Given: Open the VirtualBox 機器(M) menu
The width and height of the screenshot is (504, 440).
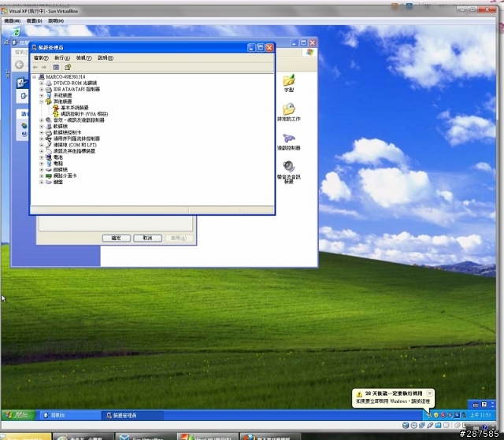Looking at the screenshot, I should [x=13, y=21].
